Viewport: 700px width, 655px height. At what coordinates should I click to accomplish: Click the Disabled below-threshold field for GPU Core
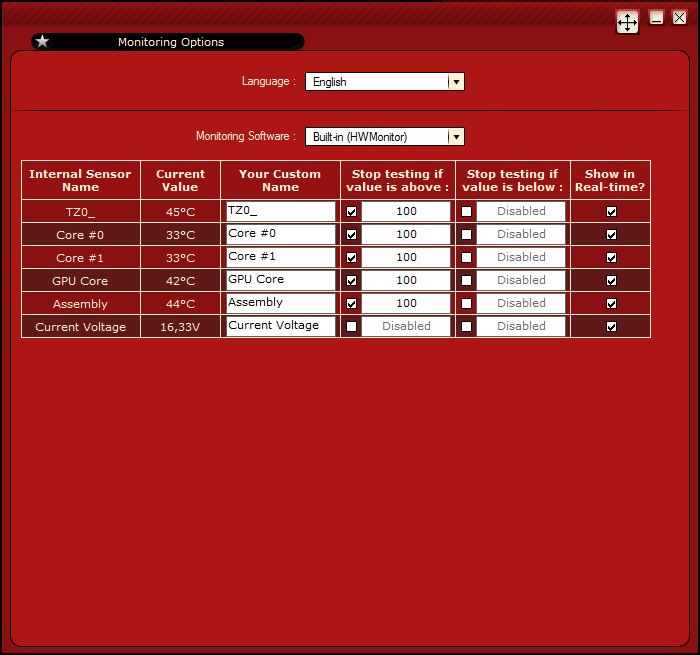[521, 280]
